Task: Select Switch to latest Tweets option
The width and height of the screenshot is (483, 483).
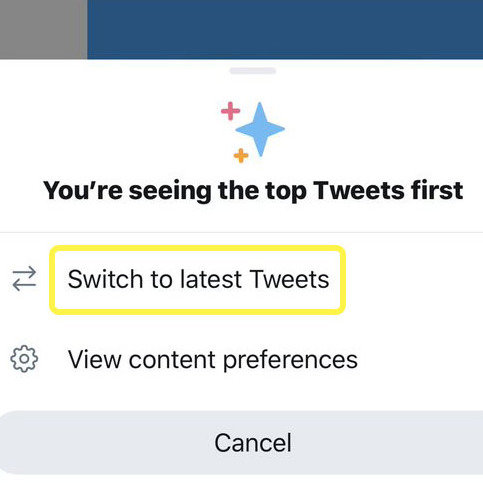Action: [198, 279]
